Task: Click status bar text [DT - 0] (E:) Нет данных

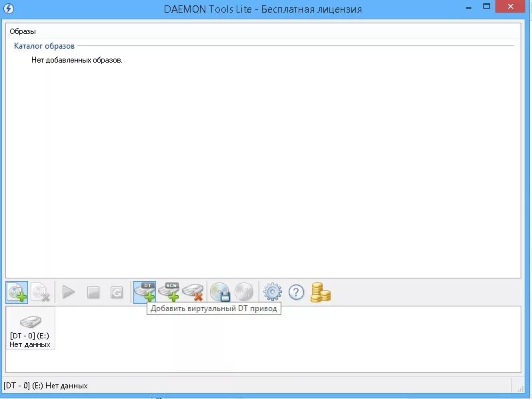Action: pos(45,386)
